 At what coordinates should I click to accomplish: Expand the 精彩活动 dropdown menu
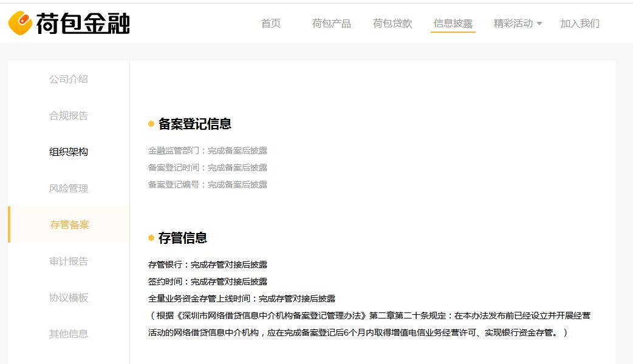pyautogui.click(x=513, y=23)
